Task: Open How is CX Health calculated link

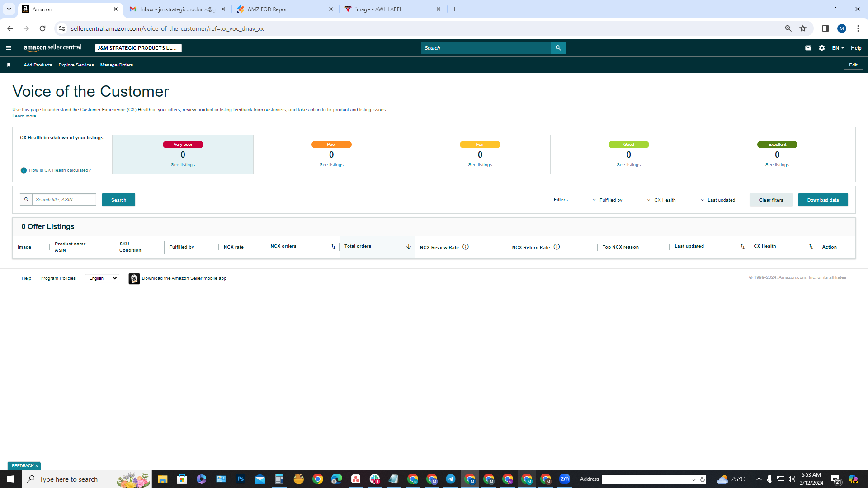Action: click(60, 170)
